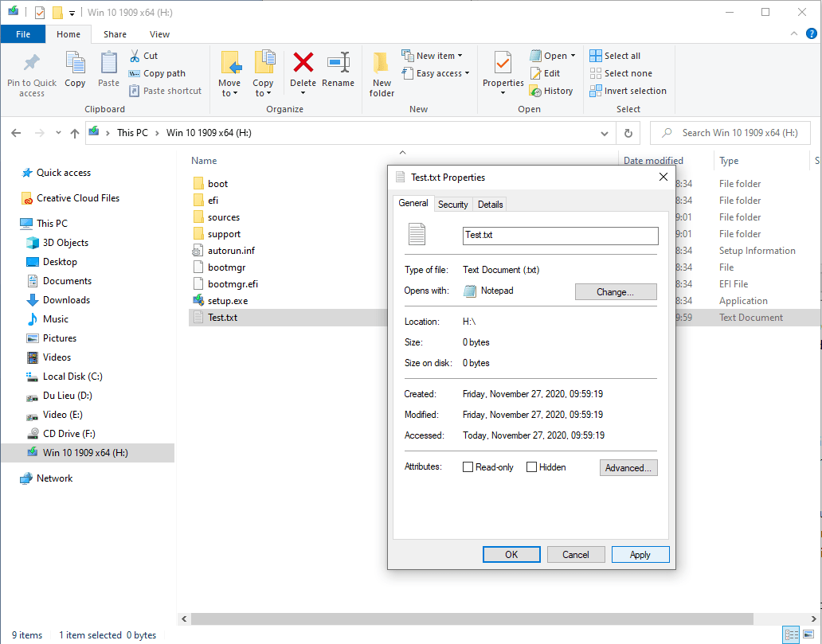Open the Quick Access Toolbar customize arrow
This screenshot has height=644, width=822.
72,13
